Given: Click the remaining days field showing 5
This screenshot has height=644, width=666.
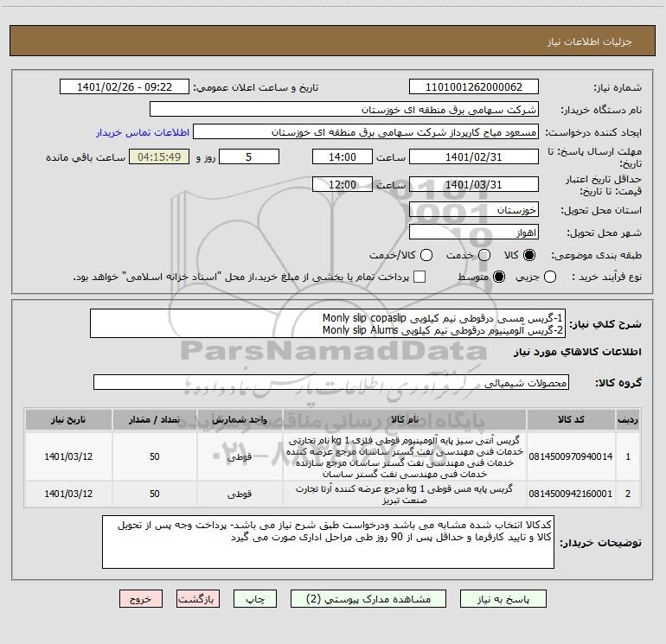Looking at the screenshot, I should click(249, 156).
